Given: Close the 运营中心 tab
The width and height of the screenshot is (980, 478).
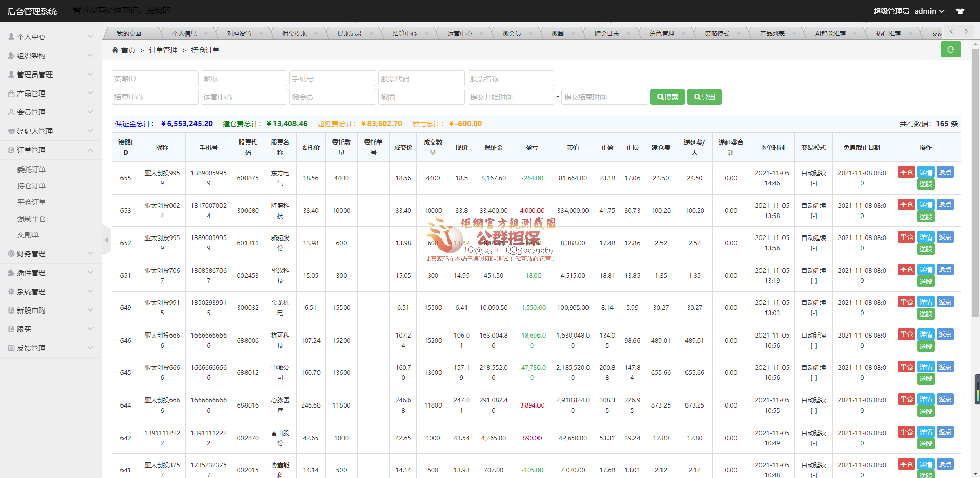Looking at the screenshot, I should point(482,33).
